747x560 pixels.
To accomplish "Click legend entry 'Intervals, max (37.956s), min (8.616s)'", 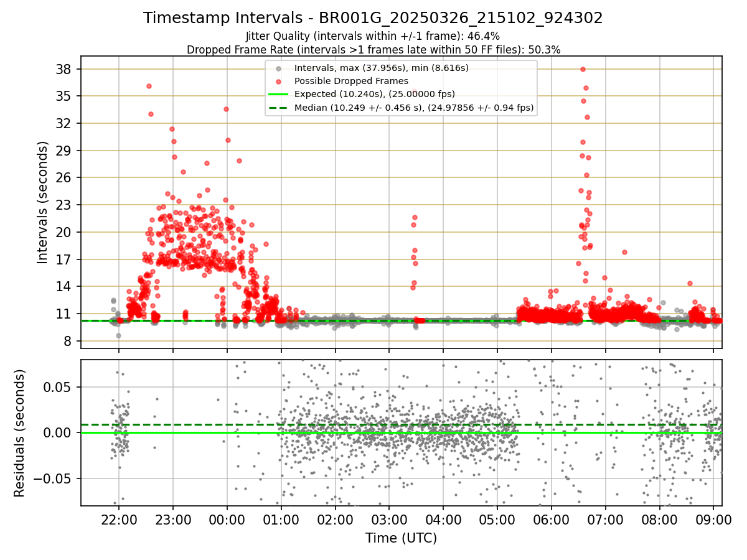I will tap(381, 67).
